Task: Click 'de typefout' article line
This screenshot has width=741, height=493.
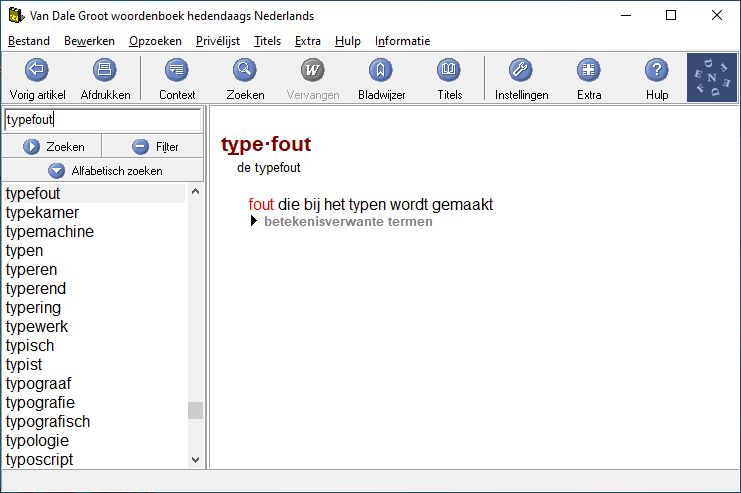Action: point(268,168)
